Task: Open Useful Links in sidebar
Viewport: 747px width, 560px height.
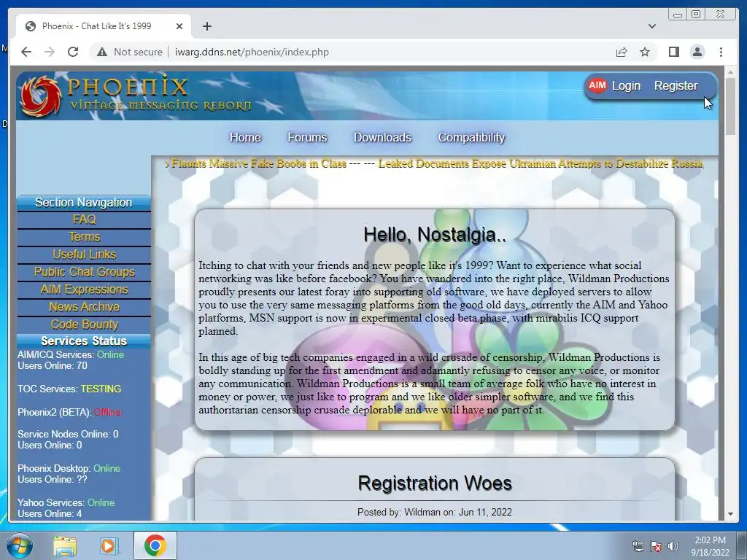Action: pyautogui.click(x=84, y=254)
